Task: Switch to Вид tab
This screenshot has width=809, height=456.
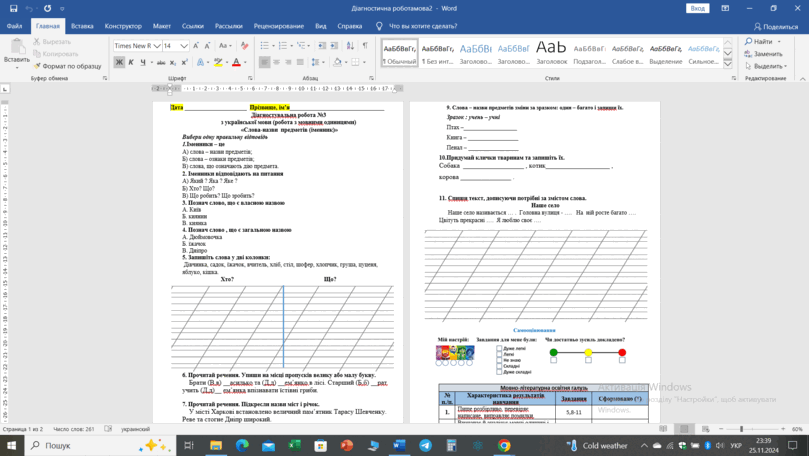Action: 320,26
